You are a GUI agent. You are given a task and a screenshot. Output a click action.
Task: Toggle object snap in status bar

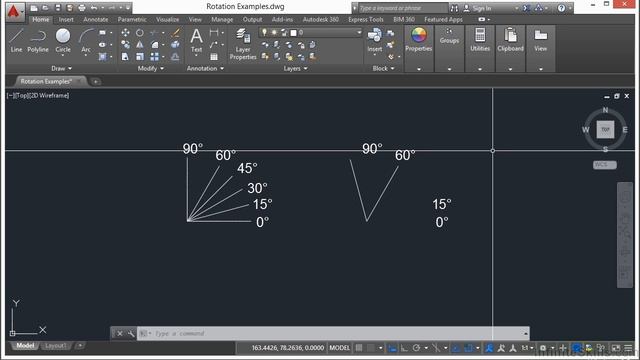coord(468,348)
